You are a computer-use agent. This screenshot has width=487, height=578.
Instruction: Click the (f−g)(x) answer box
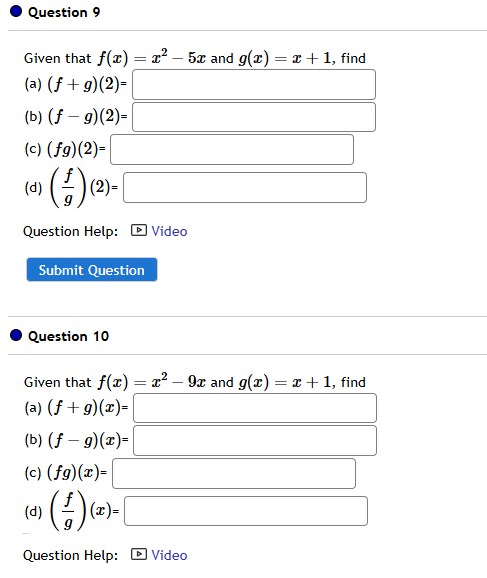[255, 441]
